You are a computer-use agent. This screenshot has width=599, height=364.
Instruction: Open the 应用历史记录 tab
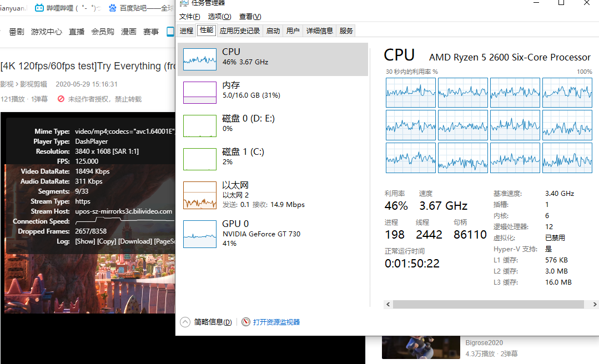[239, 31]
